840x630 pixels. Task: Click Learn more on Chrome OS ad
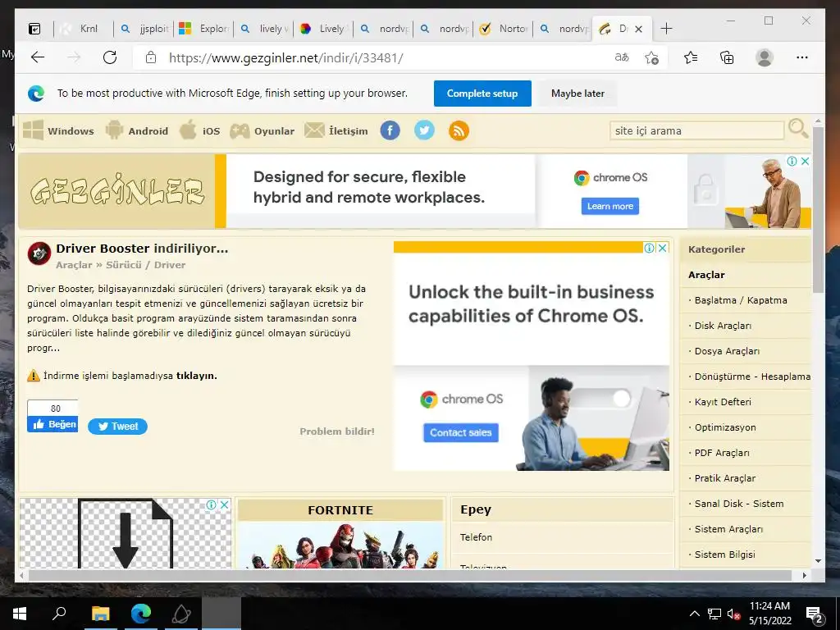[x=609, y=206]
